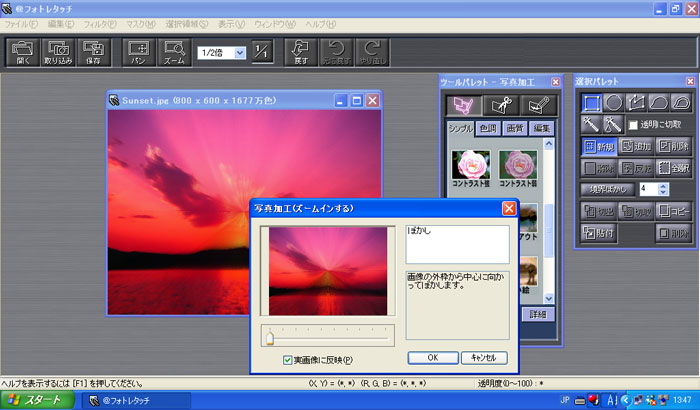Screen dimensions: 700x410
Task: Switch to the 画質 tab
Action: pos(514,128)
